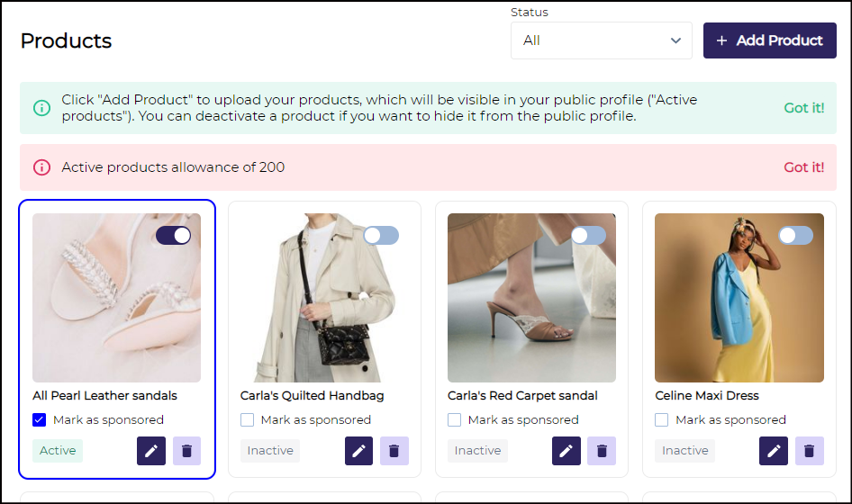Dismiss the active products allowance notice
The width and height of the screenshot is (852, 504).
pos(803,167)
